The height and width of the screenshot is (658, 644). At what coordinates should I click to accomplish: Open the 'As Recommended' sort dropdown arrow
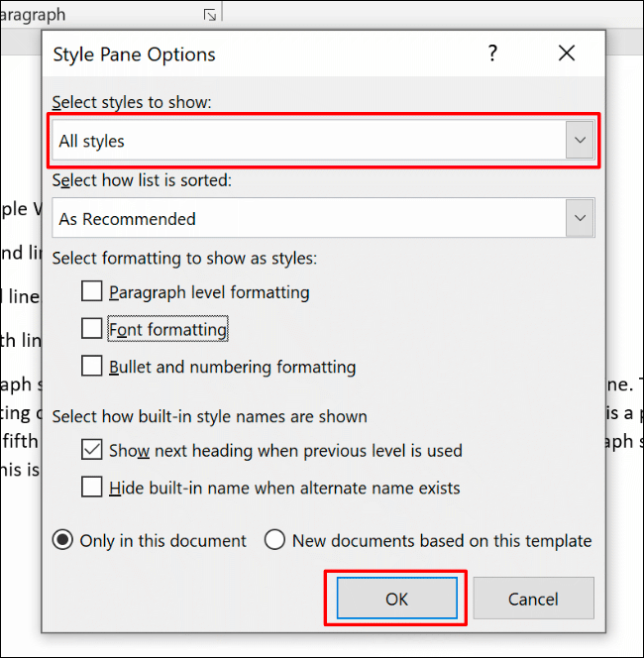tap(580, 218)
